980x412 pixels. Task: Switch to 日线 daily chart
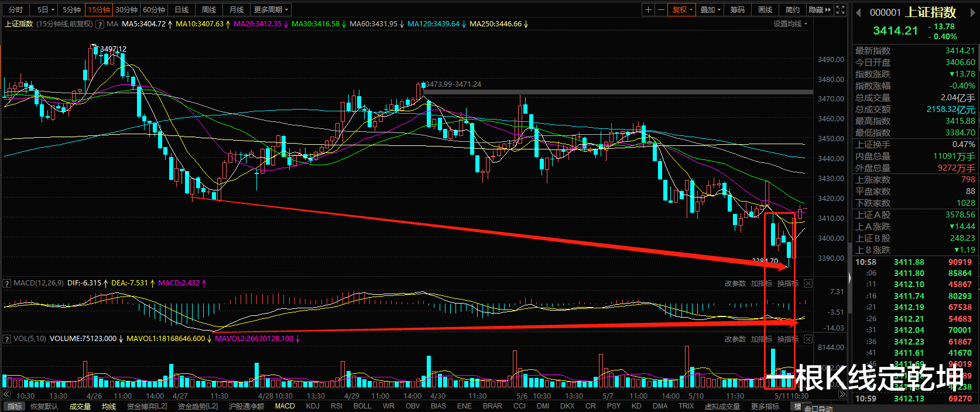click(182, 10)
